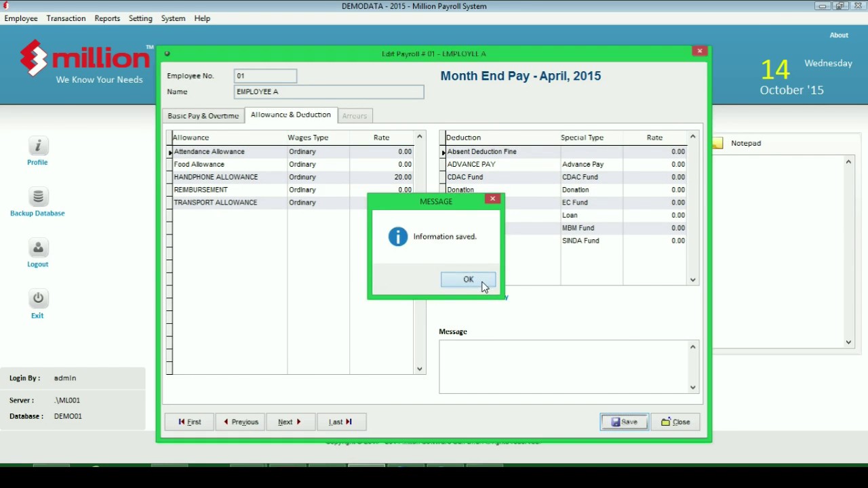This screenshot has height=488, width=868.
Task: Select the TRANSPORT ALLOWANCE row
Action: point(292,203)
